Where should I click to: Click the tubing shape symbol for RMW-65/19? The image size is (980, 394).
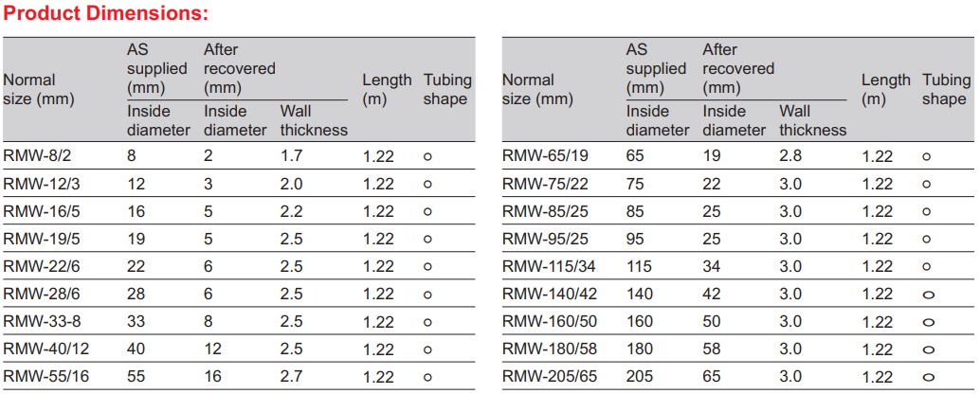point(927,157)
